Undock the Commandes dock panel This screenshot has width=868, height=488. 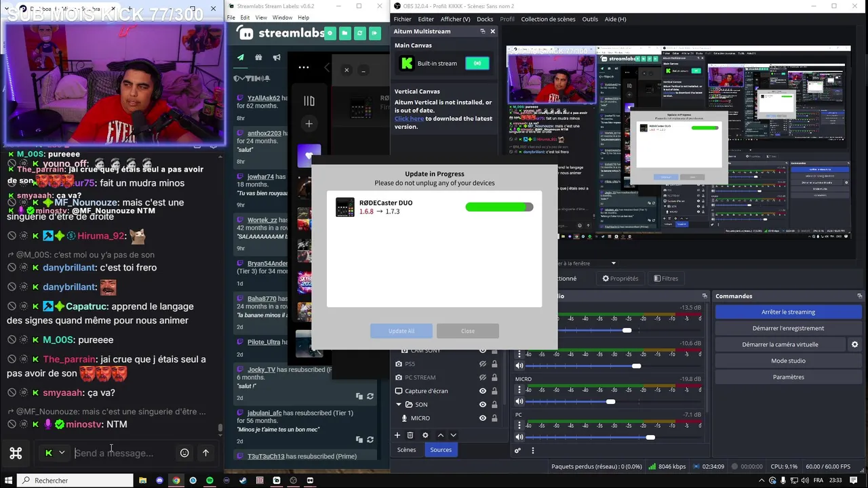point(859,296)
